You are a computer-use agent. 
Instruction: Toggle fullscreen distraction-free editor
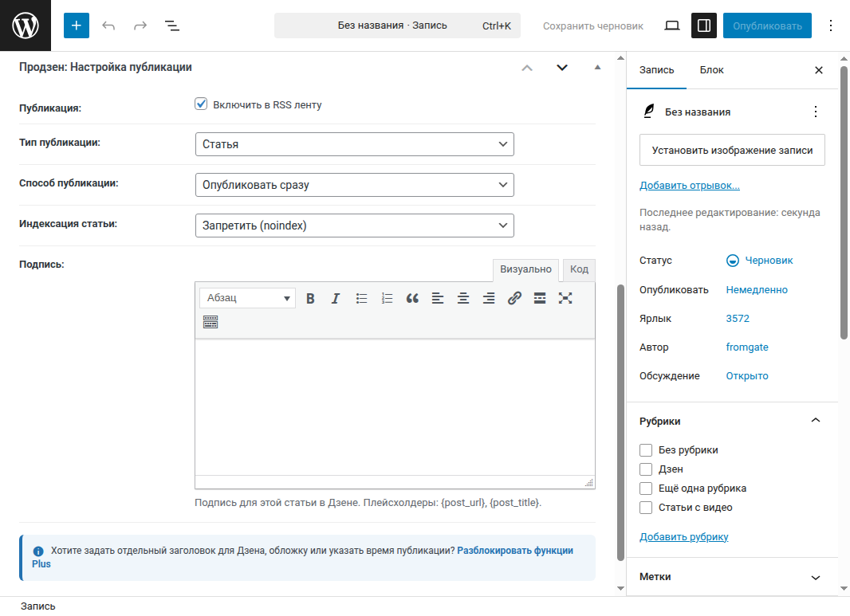(565, 299)
